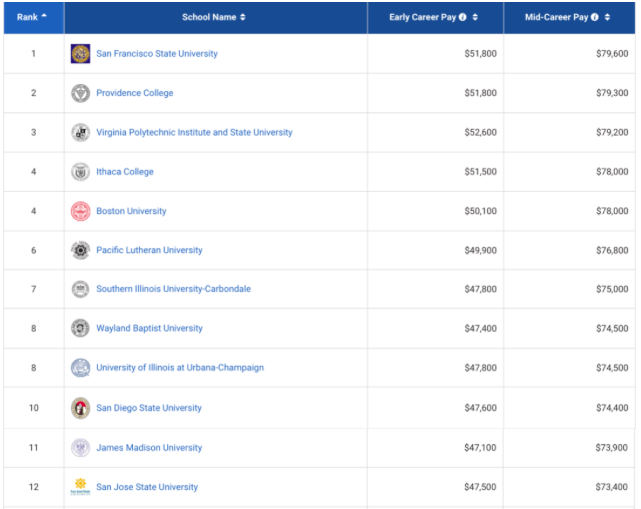Sort by School Name column arrows

(x=243, y=17)
